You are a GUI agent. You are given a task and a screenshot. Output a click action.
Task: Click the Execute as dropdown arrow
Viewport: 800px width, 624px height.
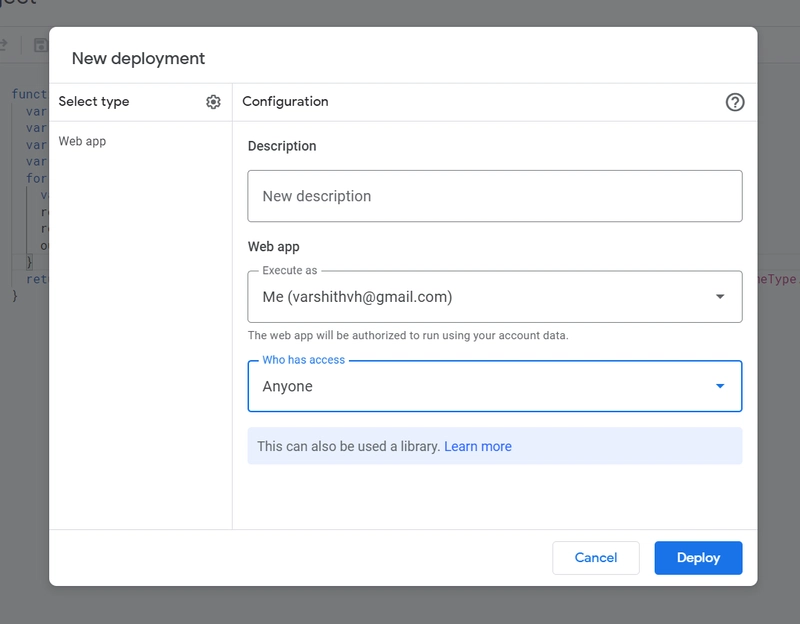720,296
